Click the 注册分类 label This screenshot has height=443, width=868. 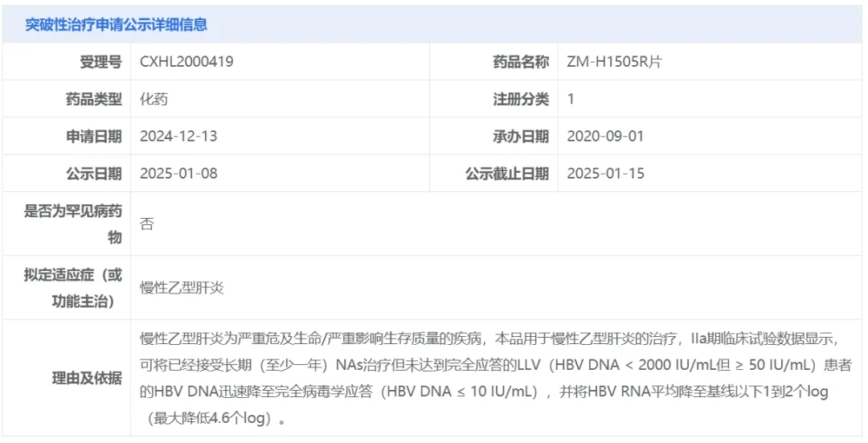point(521,99)
